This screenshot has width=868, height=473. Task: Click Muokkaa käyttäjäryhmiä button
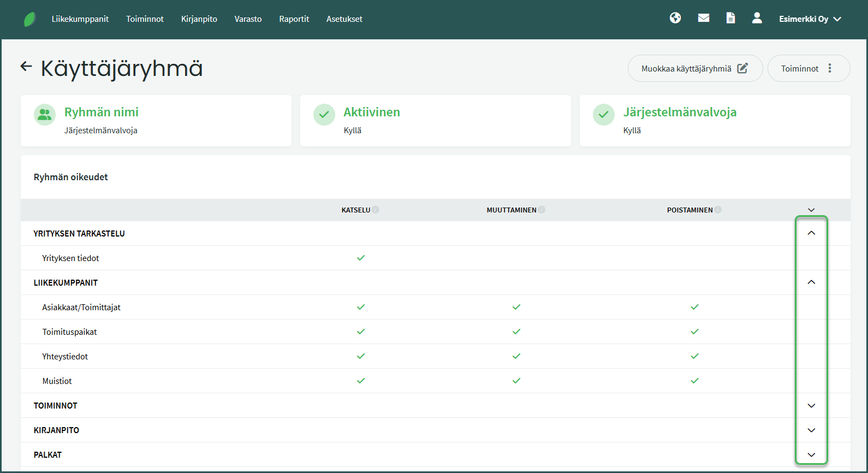tap(694, 68)
